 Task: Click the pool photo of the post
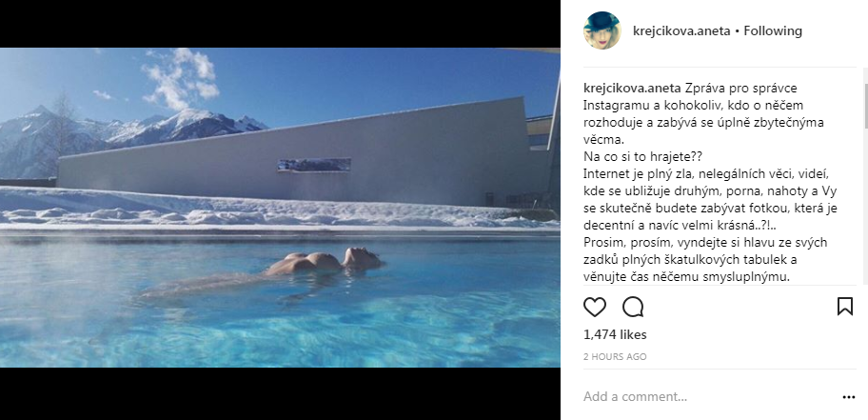(280, 208)
